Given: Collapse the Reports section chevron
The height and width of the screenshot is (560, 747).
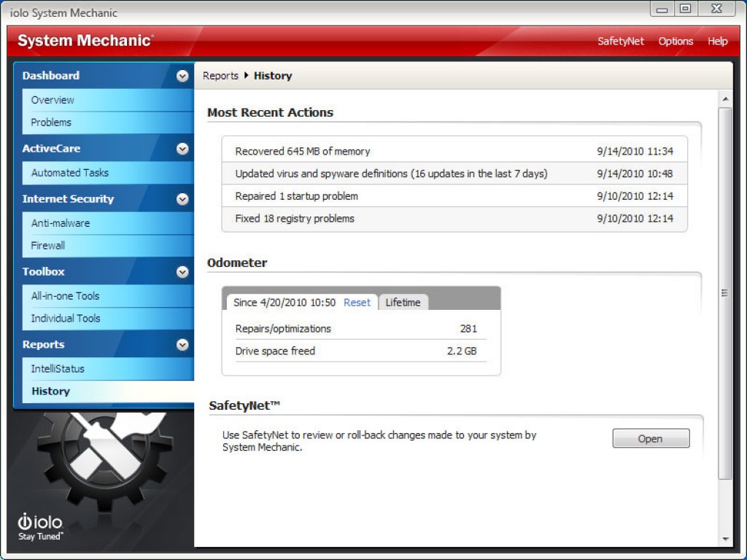Looking at the screenshot, I should [x=182, y=345].
